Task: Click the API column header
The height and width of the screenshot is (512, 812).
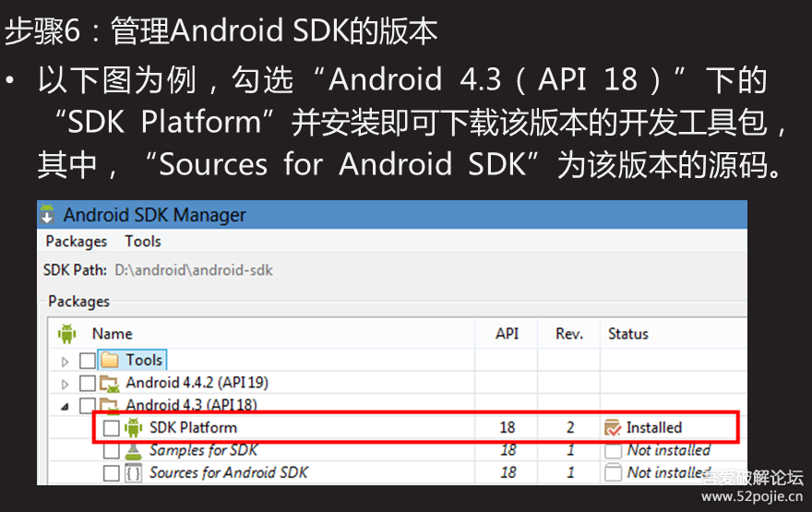Action: pyautogui.click(x=507, y=334)
